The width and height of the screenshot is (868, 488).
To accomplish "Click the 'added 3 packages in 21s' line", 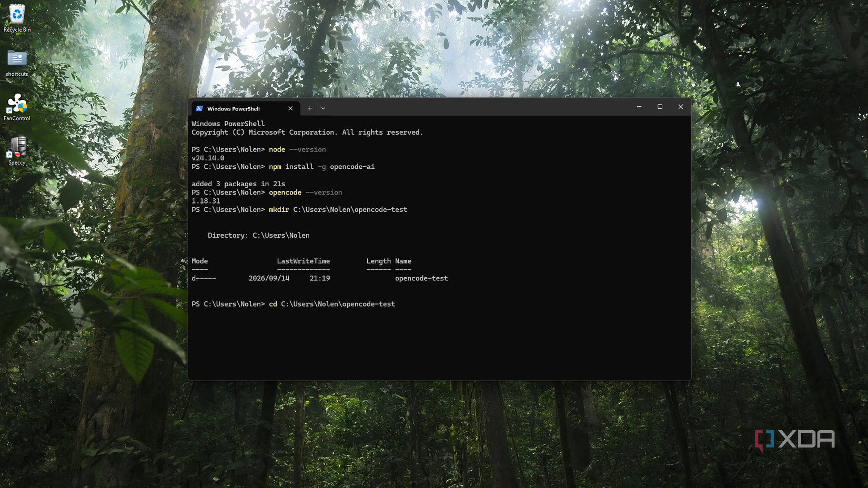I will pyautogui.click(x=238, y=184).
